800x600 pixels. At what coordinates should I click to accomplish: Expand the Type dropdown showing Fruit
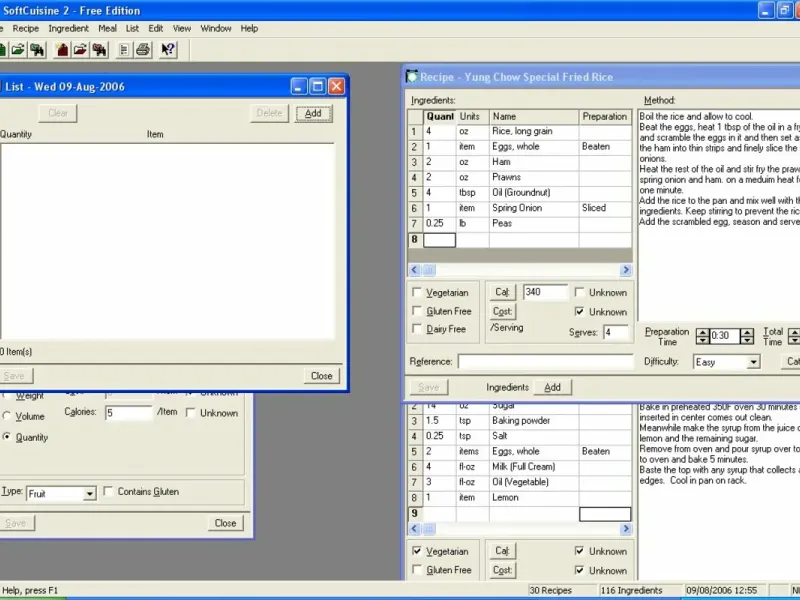89,493
